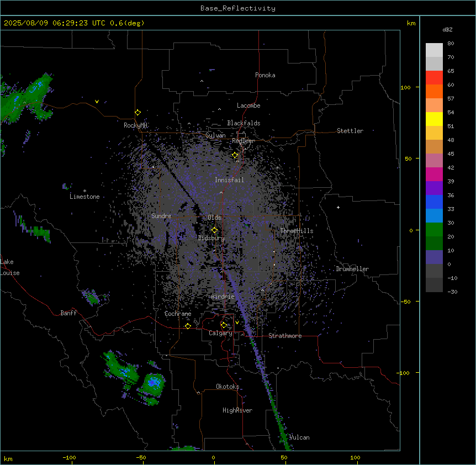
Task: Click the Strathmore city label
Action: (285, 336)
